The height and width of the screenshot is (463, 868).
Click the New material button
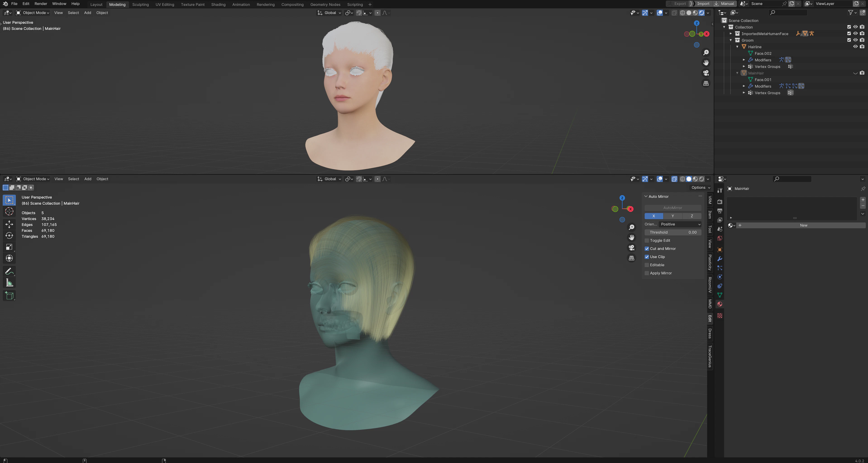click(x=803, y=225)
